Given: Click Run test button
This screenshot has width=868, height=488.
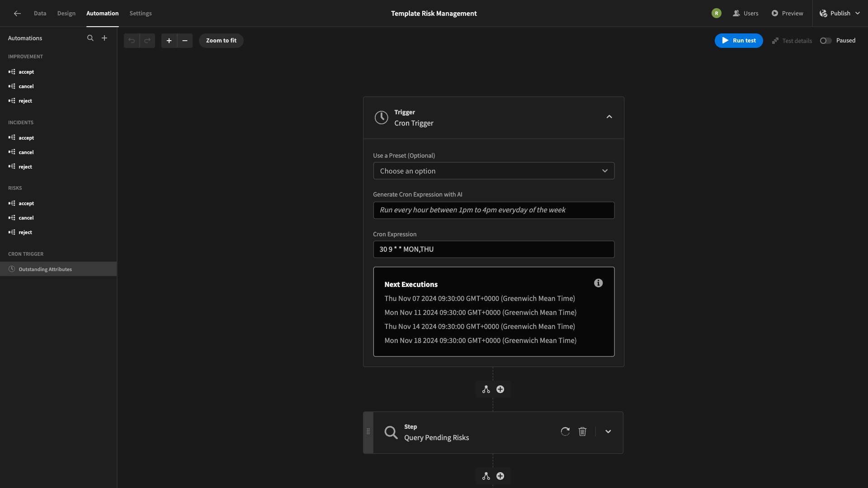Looking at the screenshot, I should (x=739, y=41).
